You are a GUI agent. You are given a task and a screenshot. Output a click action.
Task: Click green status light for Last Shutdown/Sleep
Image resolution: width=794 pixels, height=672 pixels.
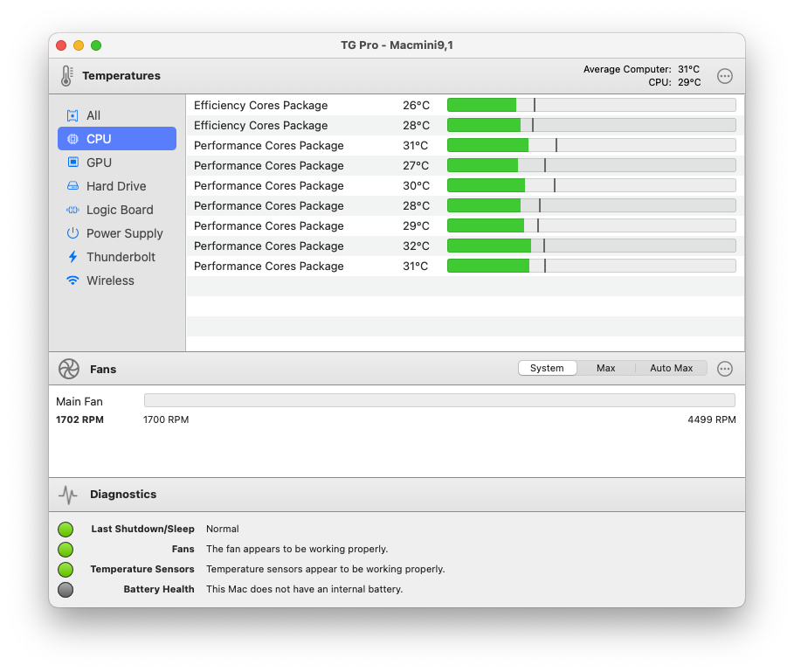tap(66, 530)
